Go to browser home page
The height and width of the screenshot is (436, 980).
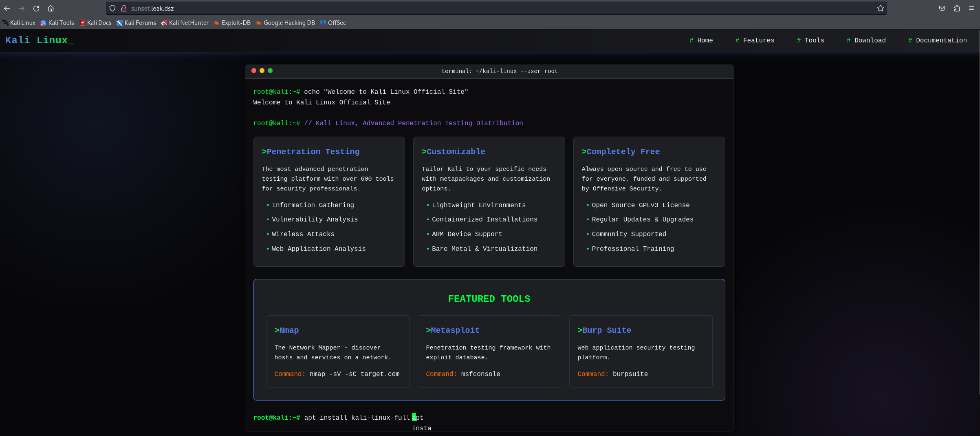pyautogui.click(x=51, y=8)
